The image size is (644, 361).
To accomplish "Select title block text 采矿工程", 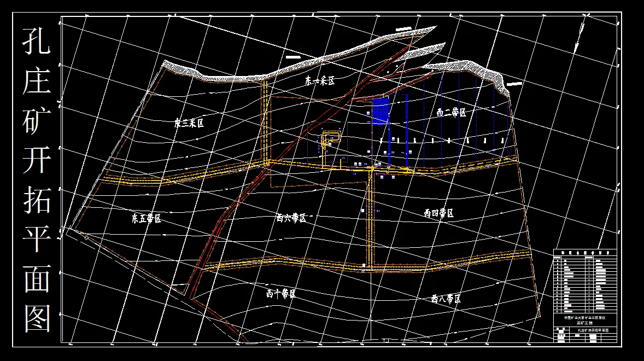I will [585, 323].
